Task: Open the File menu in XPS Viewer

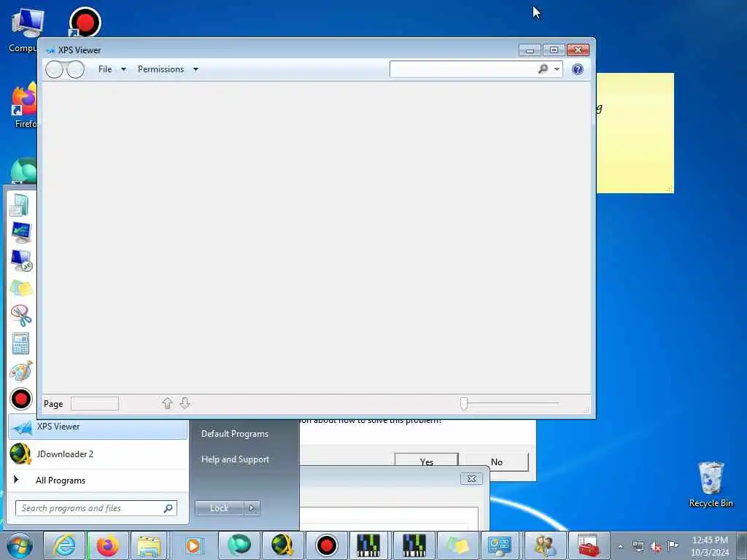Action: pos(105,69)
